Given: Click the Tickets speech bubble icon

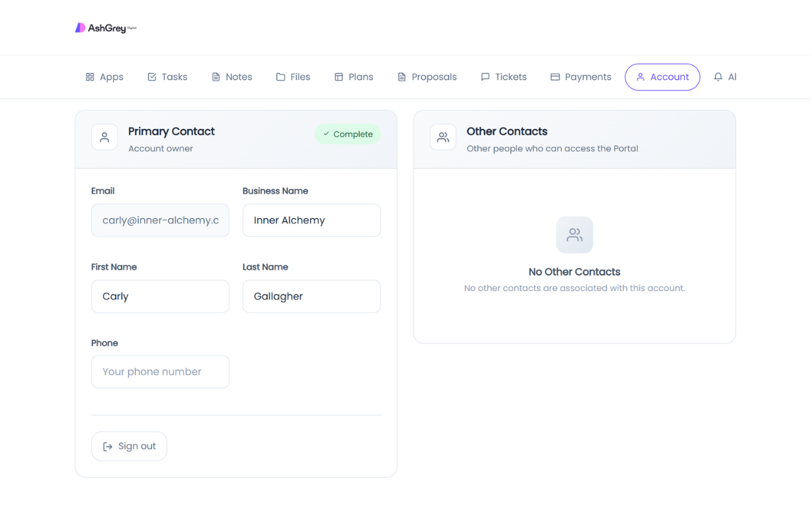Looking at the screenshot, I should (x=485, y=77).
